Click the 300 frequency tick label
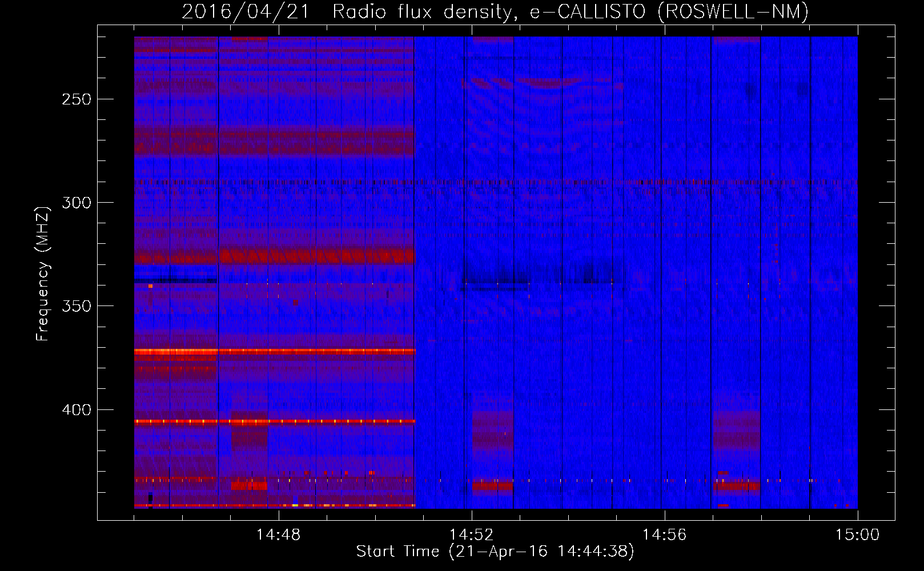 [x=77, y=203]
